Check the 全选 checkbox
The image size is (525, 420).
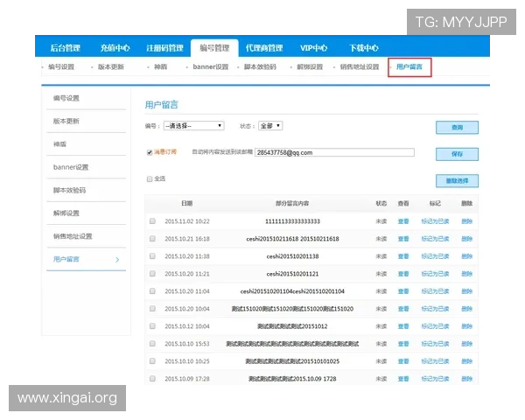(x=150, y=178)
